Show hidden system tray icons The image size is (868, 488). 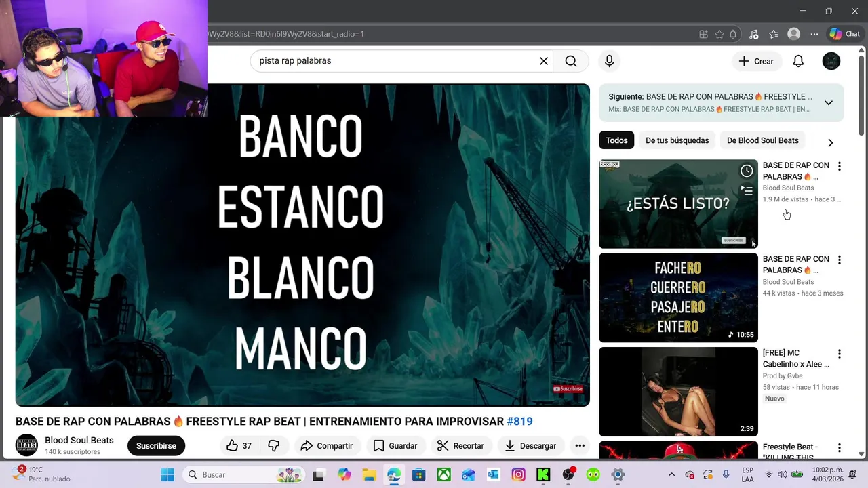[671, 475]
